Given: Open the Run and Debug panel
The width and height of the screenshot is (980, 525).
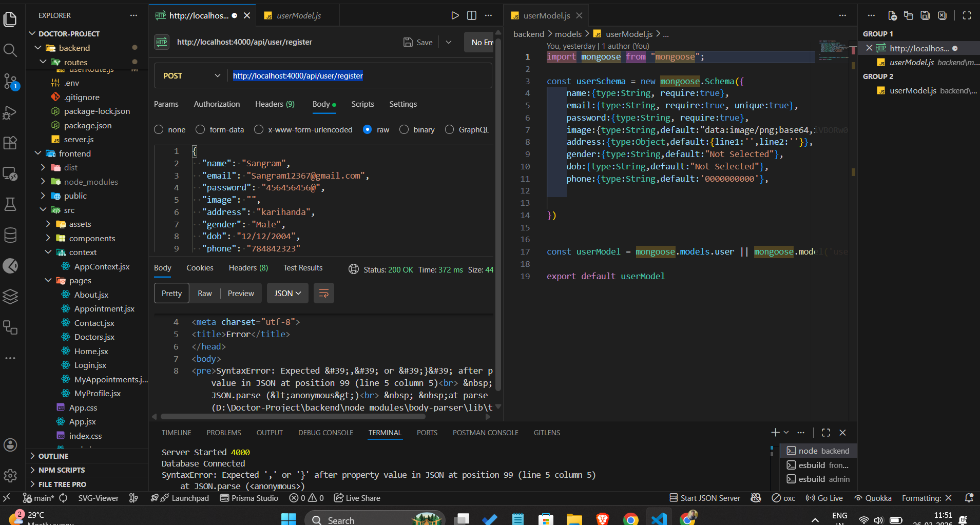Looking at the screenshot, I should pyautogui.click(x=10, y=112).
